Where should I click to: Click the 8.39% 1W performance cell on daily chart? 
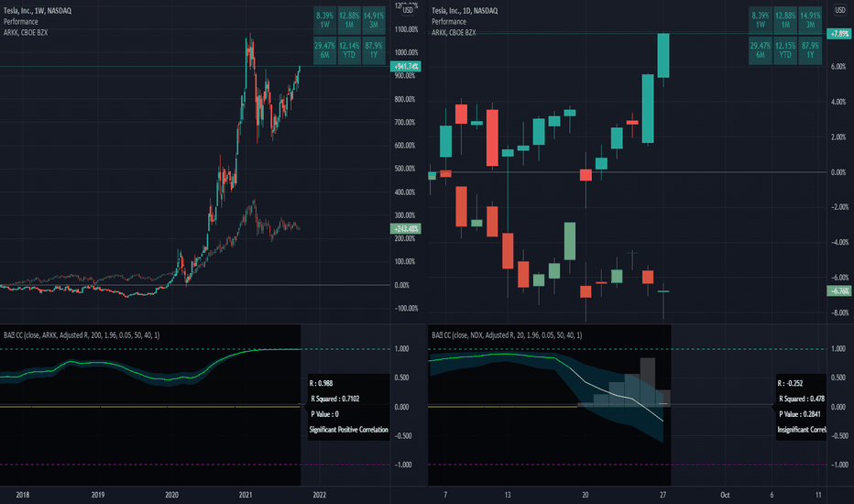point(761,20)
